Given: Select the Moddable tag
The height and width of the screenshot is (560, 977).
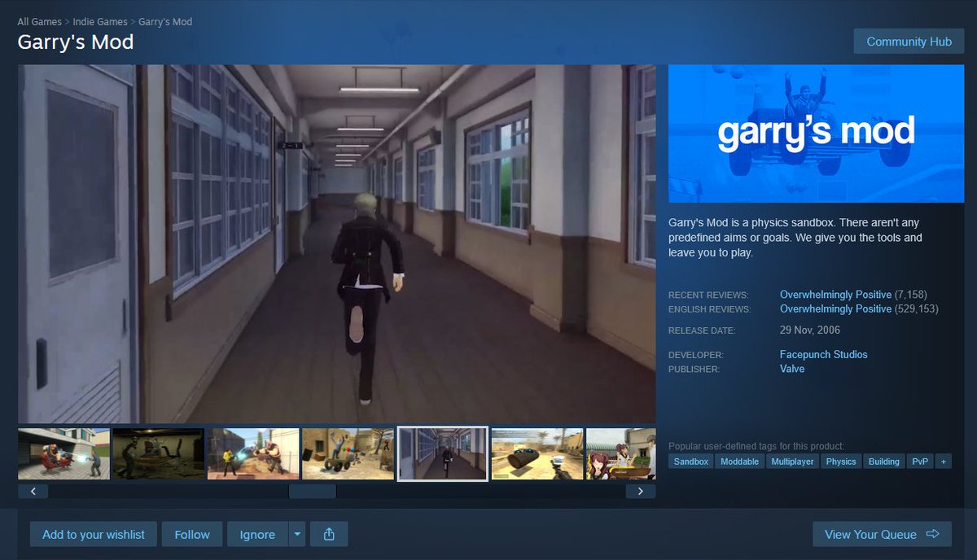Looking at the screenshot, I should [740, 461].
